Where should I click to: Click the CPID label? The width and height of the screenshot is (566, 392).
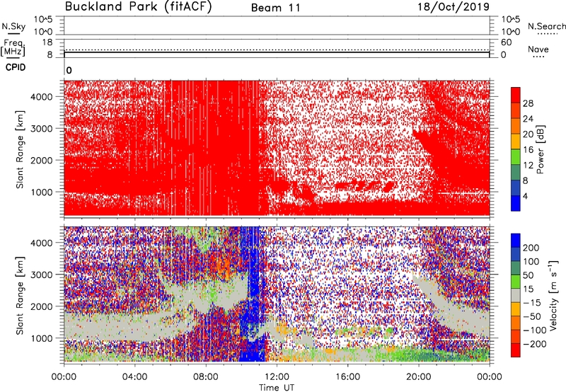[16, 67]
